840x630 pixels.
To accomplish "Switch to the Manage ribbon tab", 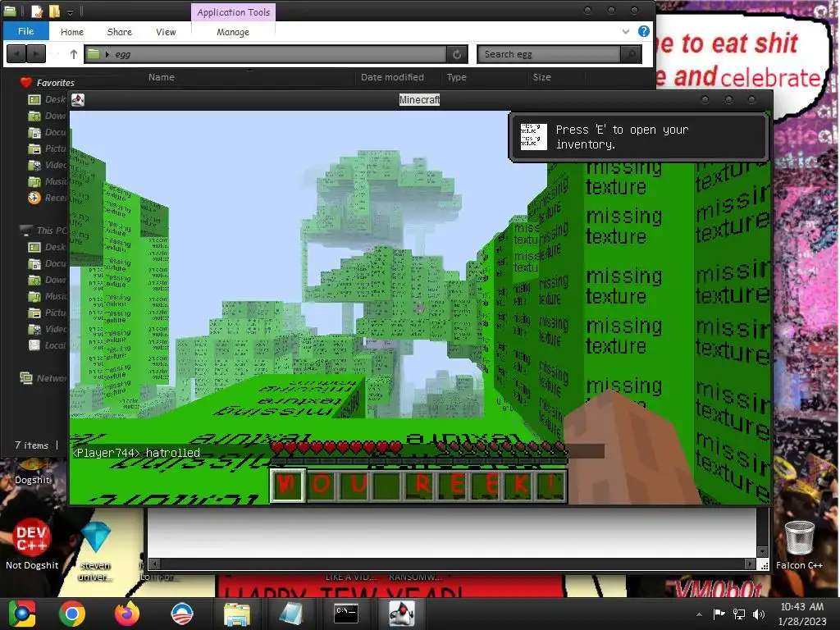I will pyautogui.click(x=233, y=32).
